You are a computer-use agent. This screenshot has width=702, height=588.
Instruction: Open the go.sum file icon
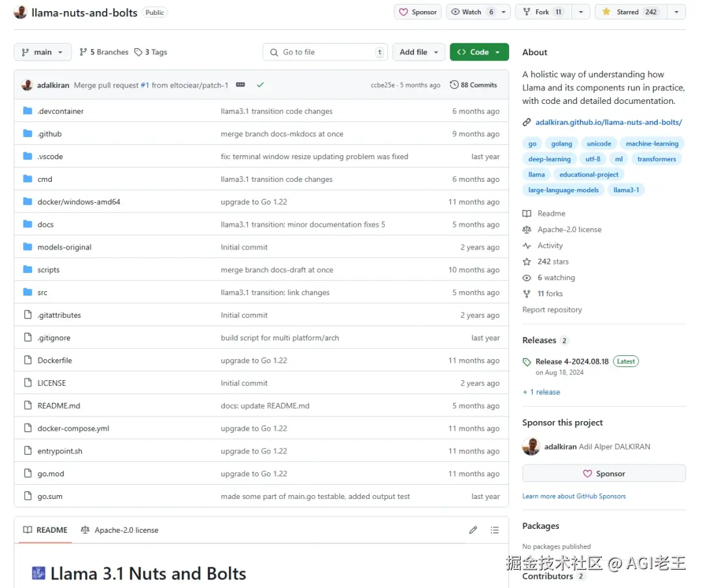point(28,496)
